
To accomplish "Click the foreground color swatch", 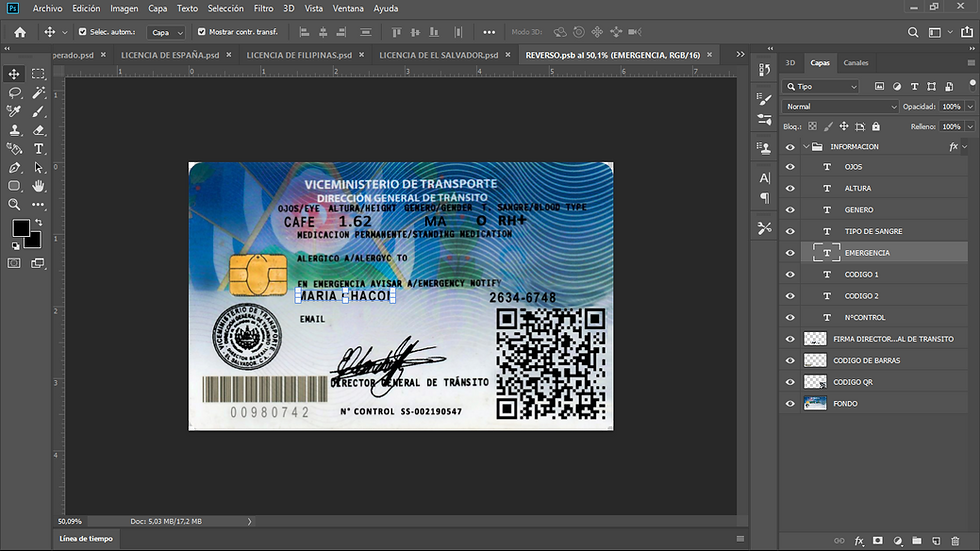I will (x=20, y=227).
